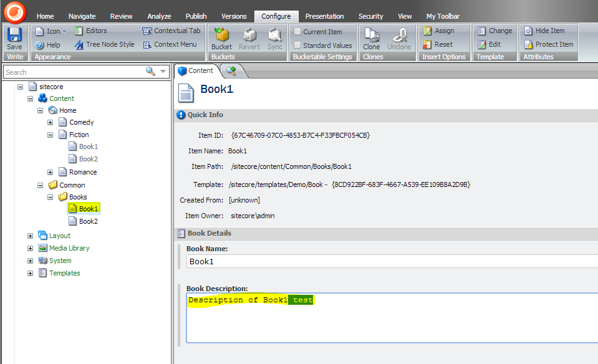598x364 pixels.
Task: Collapse the Content tree node
Action: click(30, 98)
